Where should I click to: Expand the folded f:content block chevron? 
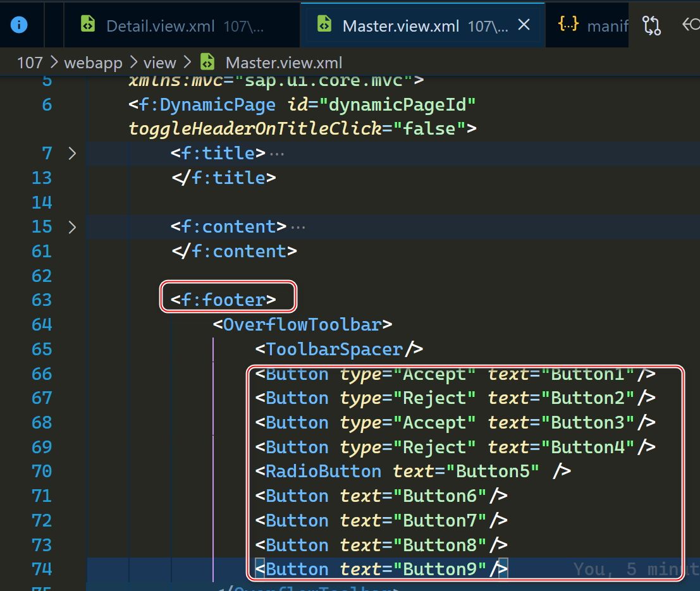tap(72, 227)
